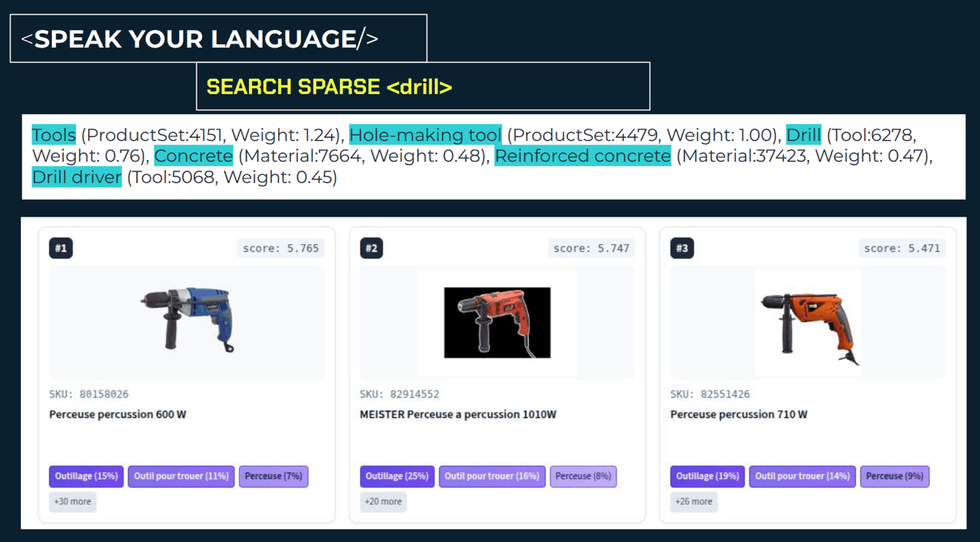
Task: Click the highlighted Reinforced concrete concept
Action: [x=583, y=157]
